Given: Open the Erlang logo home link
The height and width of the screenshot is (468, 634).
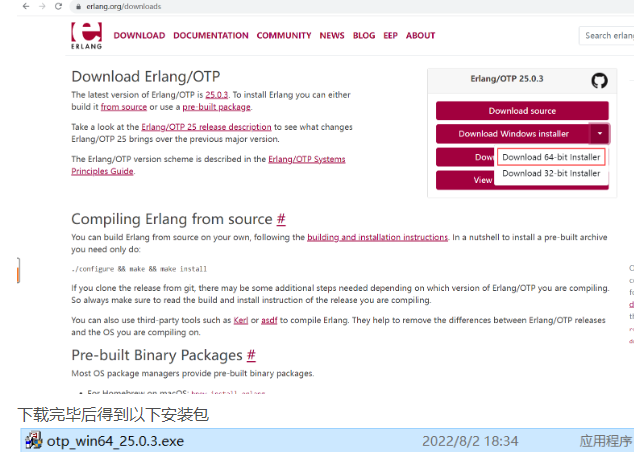Looking at the screenshot, I should click(x=86, y=36).
